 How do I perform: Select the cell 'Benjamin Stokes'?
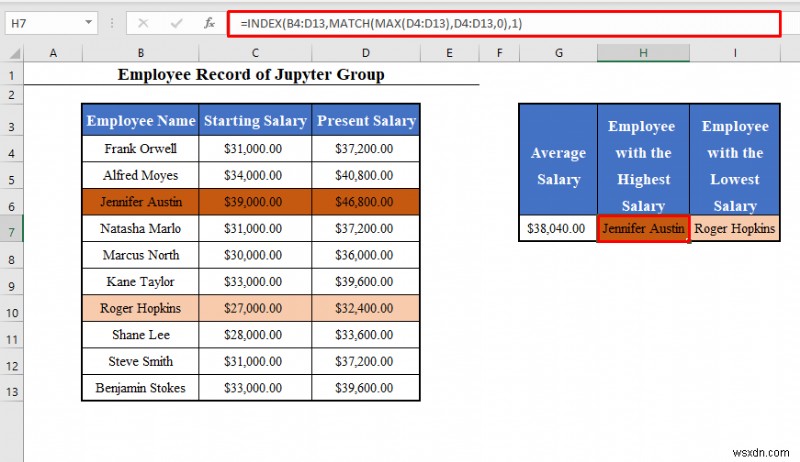(x=140, y=388)
